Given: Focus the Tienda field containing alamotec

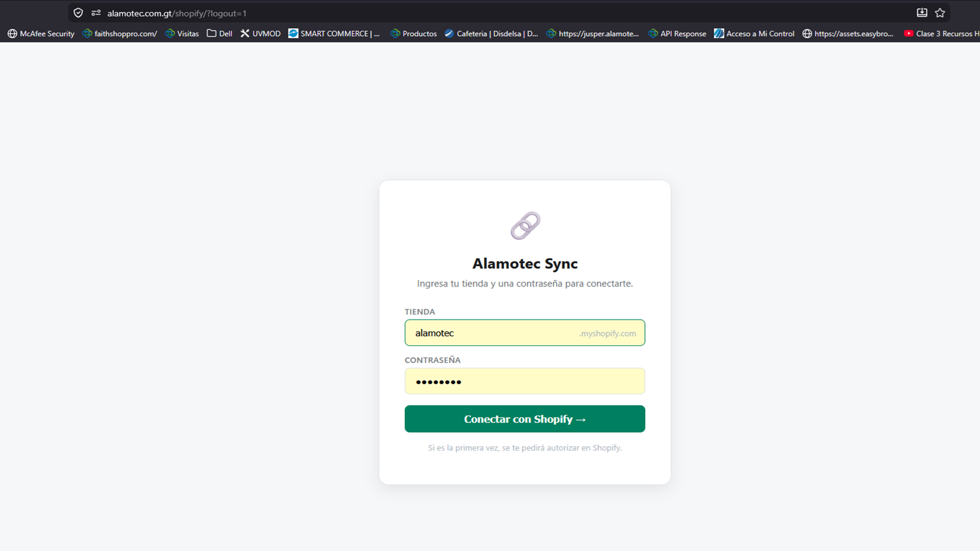Looking at the screenshot, I should tap(525, 333).
